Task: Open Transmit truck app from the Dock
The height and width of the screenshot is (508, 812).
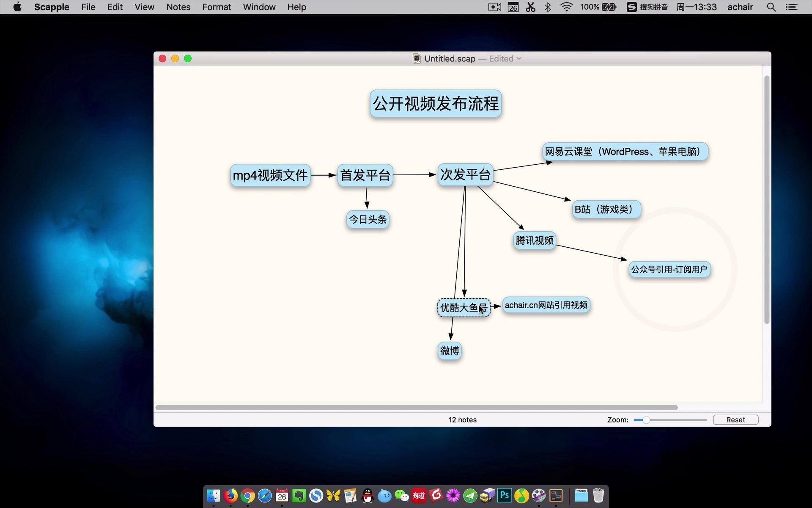Action: pyautogui.click(x=487, y=495)
